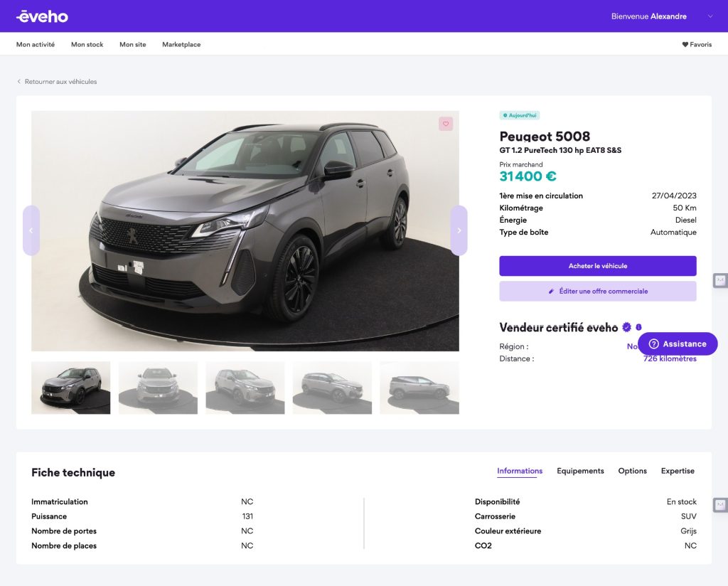
Task: Click the Peugeot 5008 title
Action: [545, 137]
